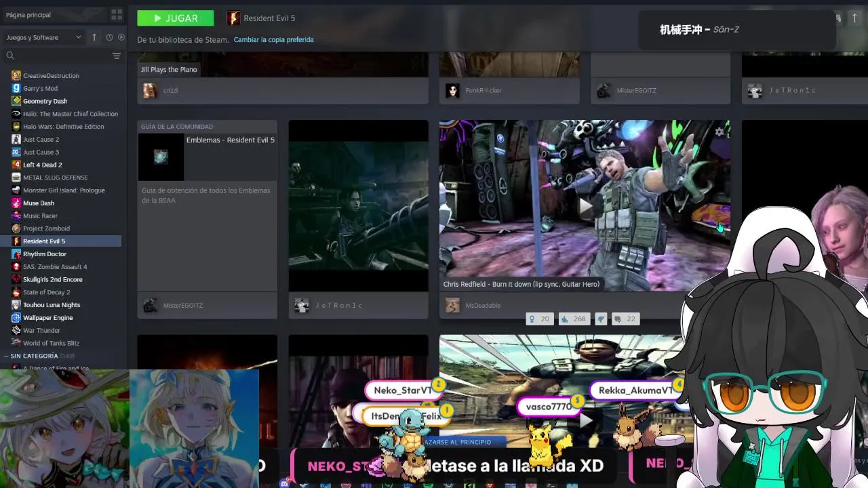Select Geometry Dash in the library list

tap(45, 101)
